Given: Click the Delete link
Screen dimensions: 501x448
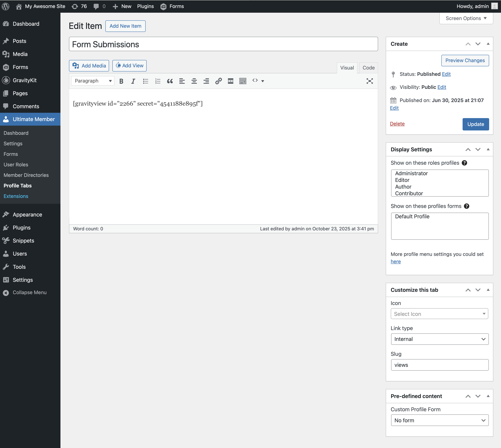Looking at the screenshot, I should pyautogui.click(x=397, y=124).
